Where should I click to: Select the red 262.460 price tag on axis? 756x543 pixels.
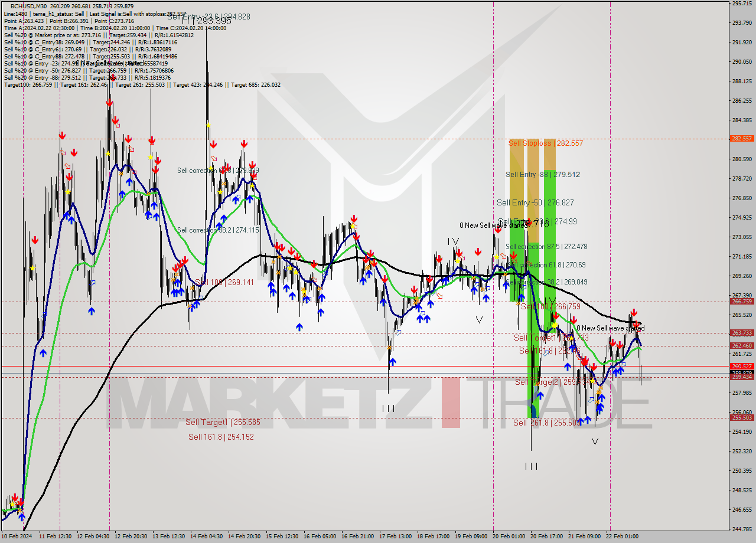point(742,346)
